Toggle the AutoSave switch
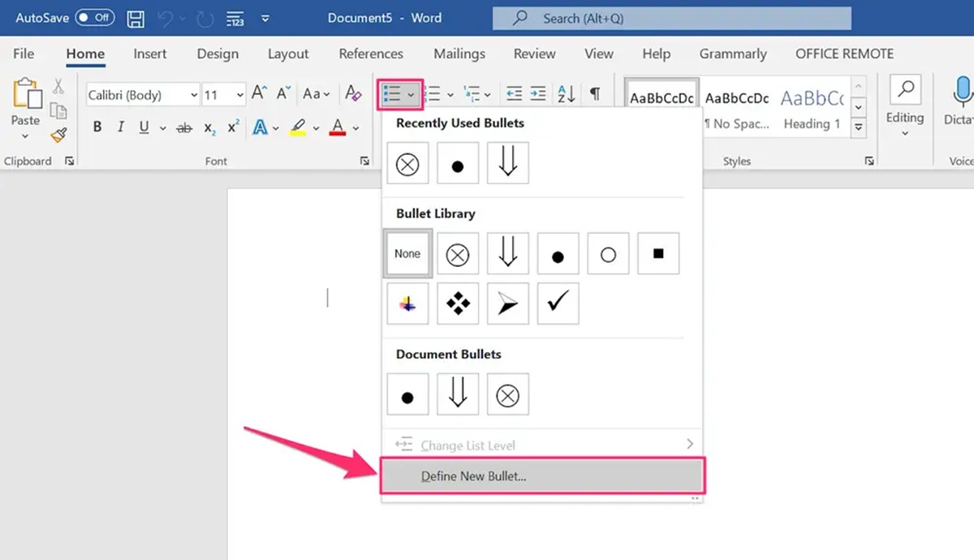The width and height of the screenshot is (974, 560). pos(95,18)
